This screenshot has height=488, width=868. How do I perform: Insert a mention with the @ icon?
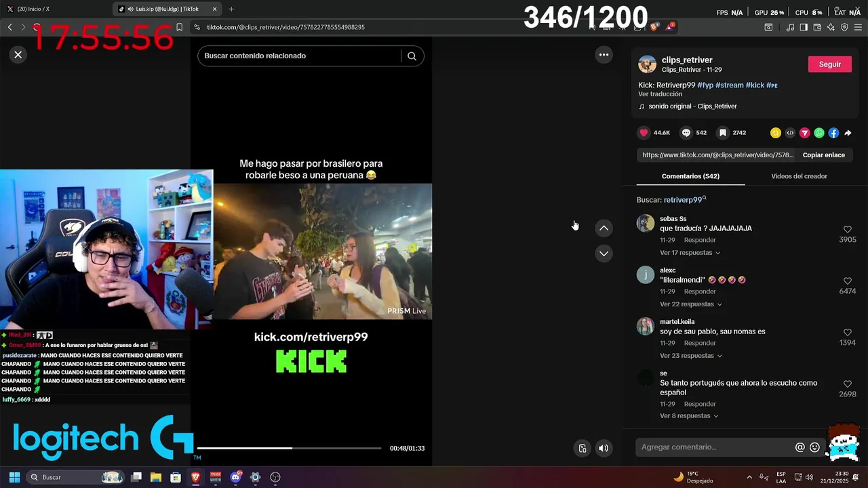[800, 447]
